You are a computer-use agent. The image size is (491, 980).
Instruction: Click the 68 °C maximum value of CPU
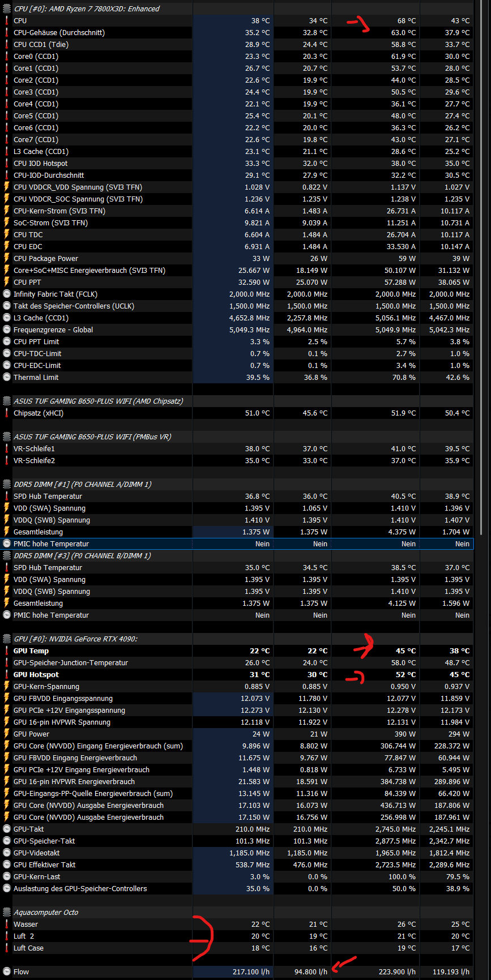pyautogui.click(x=406, y=21)
